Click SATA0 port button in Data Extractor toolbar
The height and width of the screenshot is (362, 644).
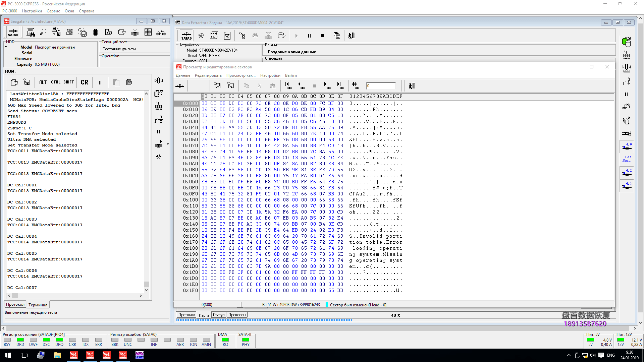pyautogui.click(x=186, y=36)
